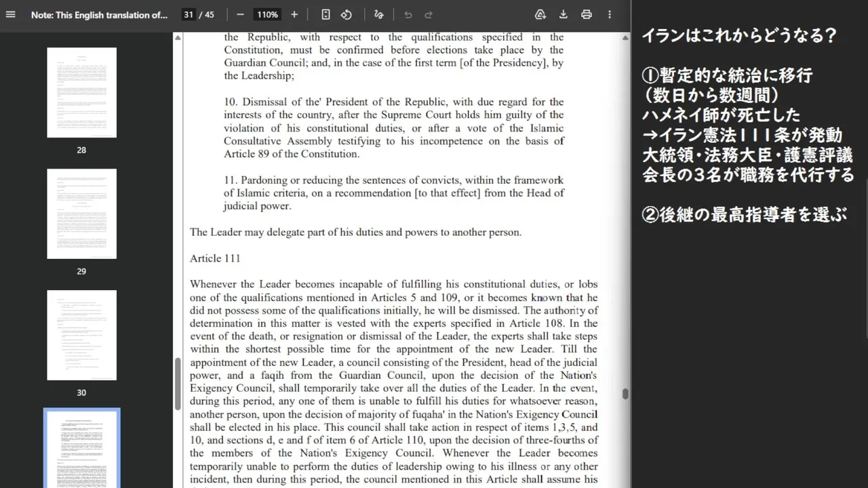
Task: Click 'Guardian Council; and, in the case' line
Action: point(394,63)
